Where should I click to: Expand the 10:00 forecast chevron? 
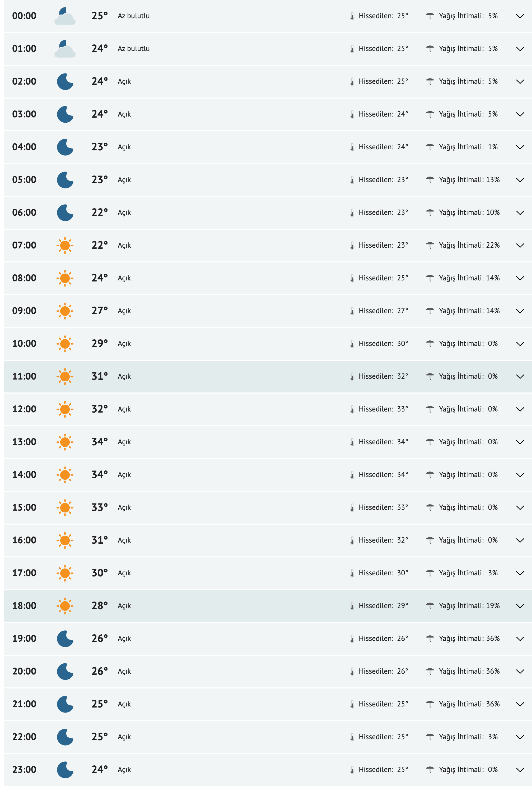click(520, 344)
